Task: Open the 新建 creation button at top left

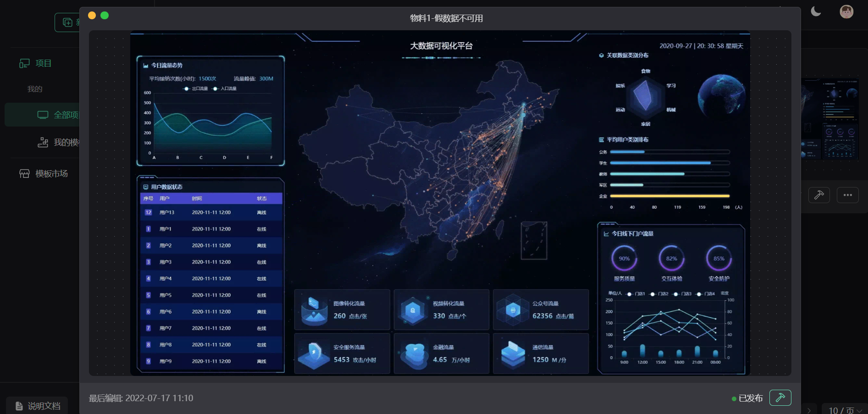Action: (68, 22)
